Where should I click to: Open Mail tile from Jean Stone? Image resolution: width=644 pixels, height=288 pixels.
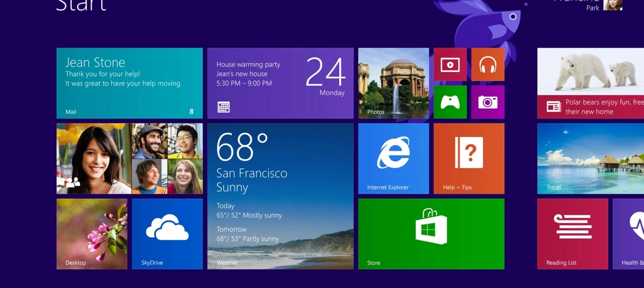coord(129,83)
